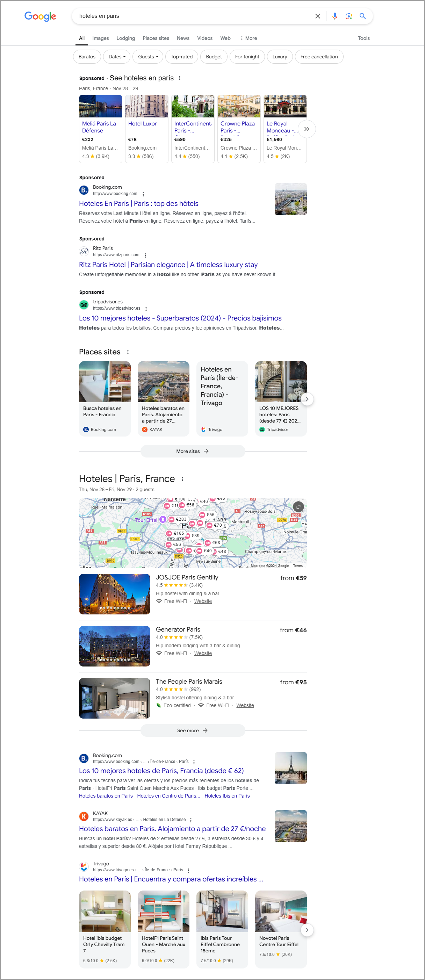
Task: Open KAYAK Hoteles baratos en París result
Action: coord(172,829)
